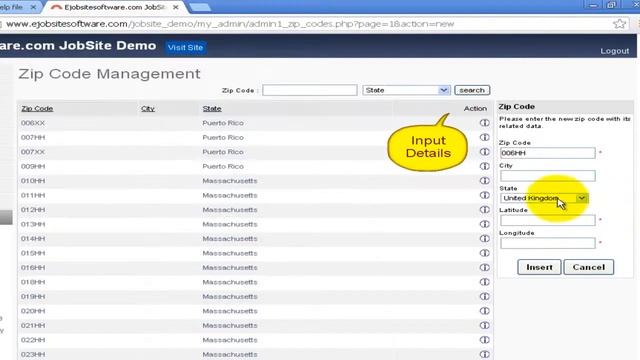Click action icon for 013HH row
The image size is (640, 360).
(484, 224)
